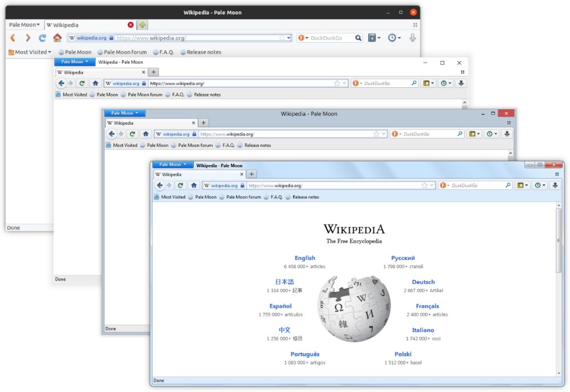
Task: Open the Polski Wikipedia link
Action: click(x=403, y=354)
